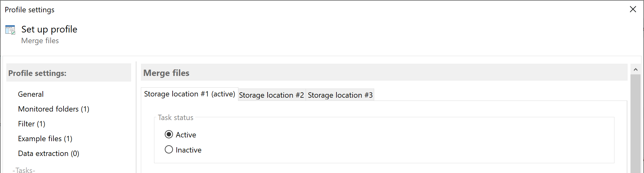Switch to Storage location #3 tab
The height and width of the screenshot is (173, 644).
coord(340,95)
